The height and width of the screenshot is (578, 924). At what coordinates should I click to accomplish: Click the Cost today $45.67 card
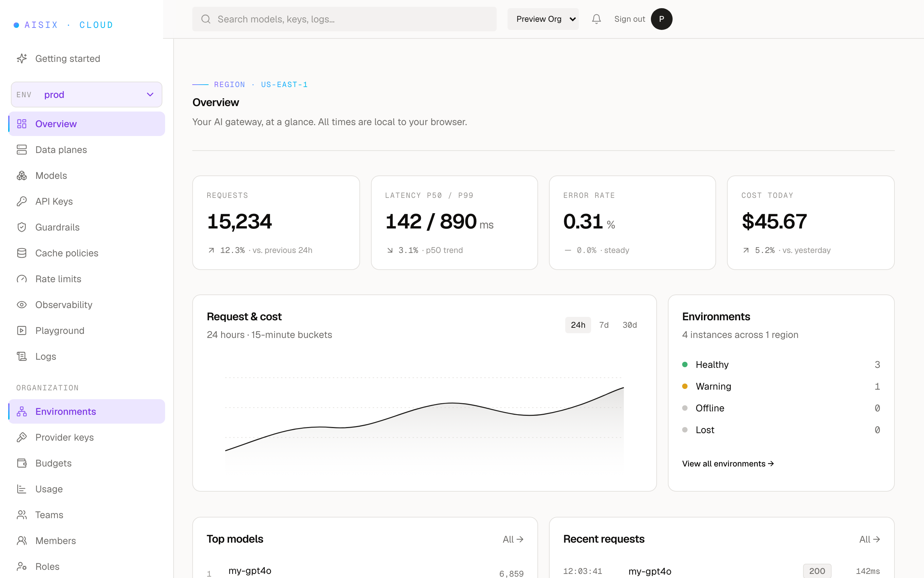point(811,222)
